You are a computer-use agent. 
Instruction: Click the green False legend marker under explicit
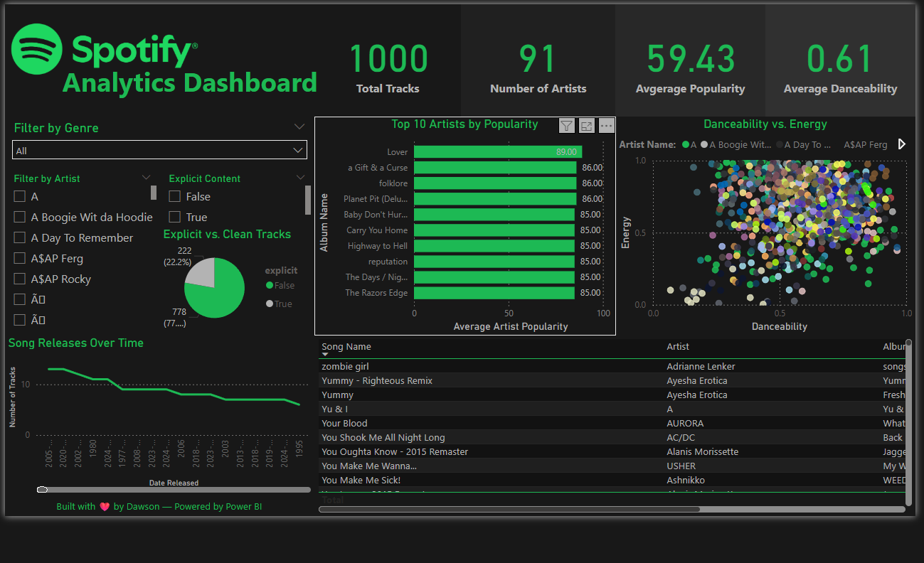click(x=270, y=286)
